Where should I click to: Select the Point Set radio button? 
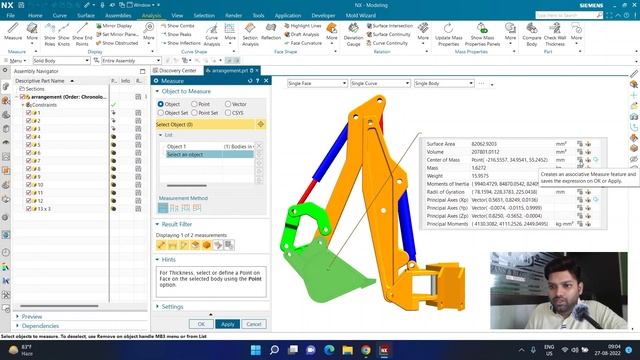(x=194, y=113)
